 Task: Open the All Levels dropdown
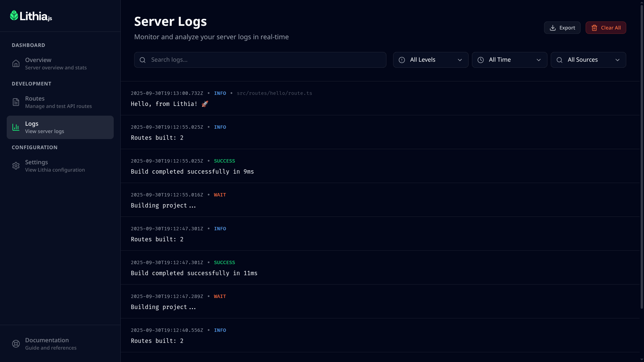coord(431,60)
